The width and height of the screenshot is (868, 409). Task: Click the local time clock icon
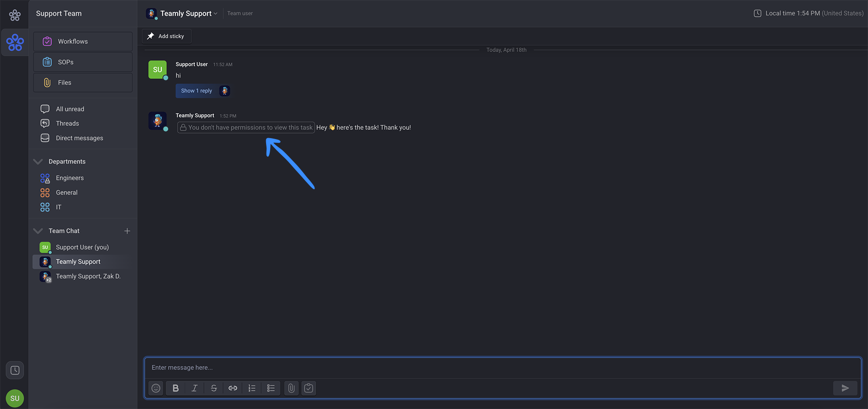pos(757,13)
